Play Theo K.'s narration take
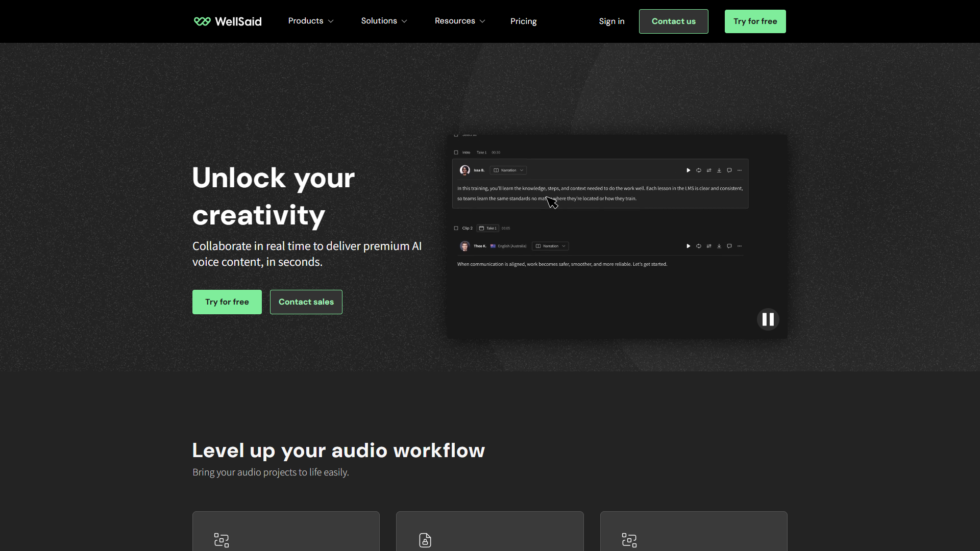Viewport: 980px width, 551px height. 688,246
